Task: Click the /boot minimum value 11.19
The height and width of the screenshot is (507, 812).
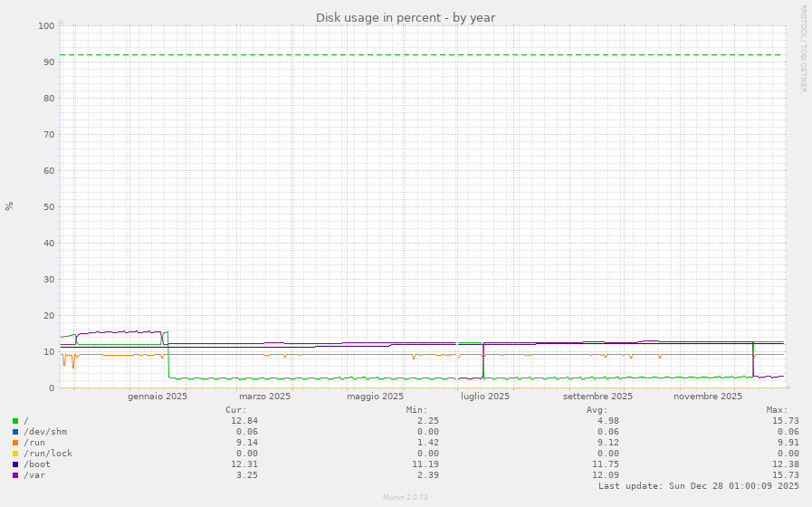Action: coord(425,464)
